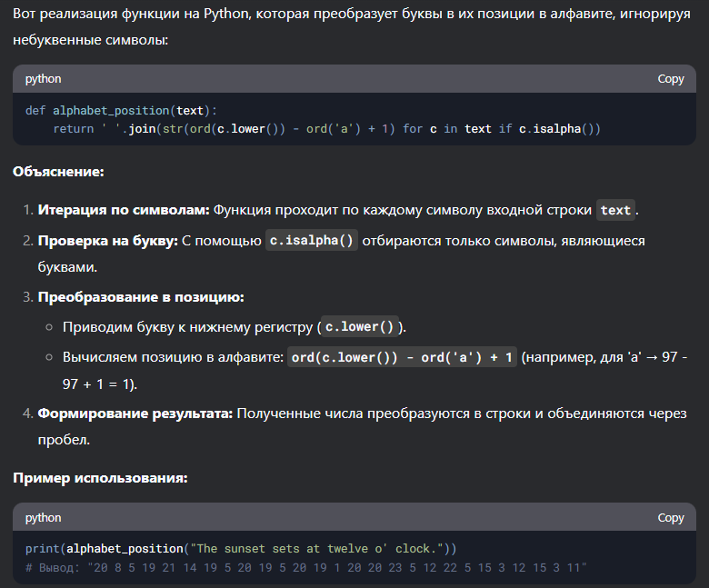Copy the print example code block

tap(670, 517)
